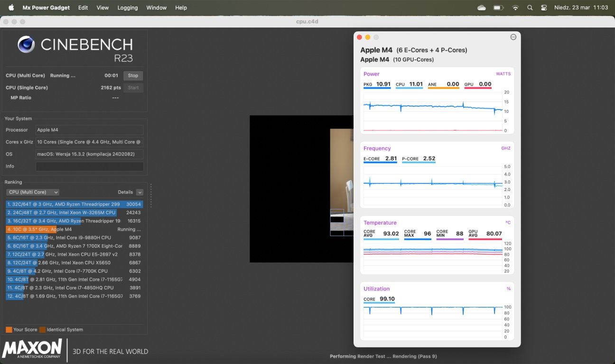Click the Cores x GHz field
The height and width of the screenshot is (364, 615).
89,142
